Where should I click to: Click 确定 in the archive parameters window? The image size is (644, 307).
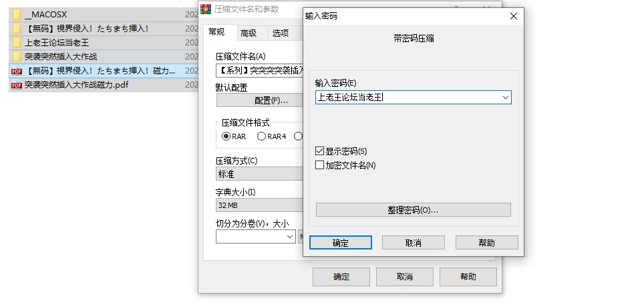click(341, 277)
